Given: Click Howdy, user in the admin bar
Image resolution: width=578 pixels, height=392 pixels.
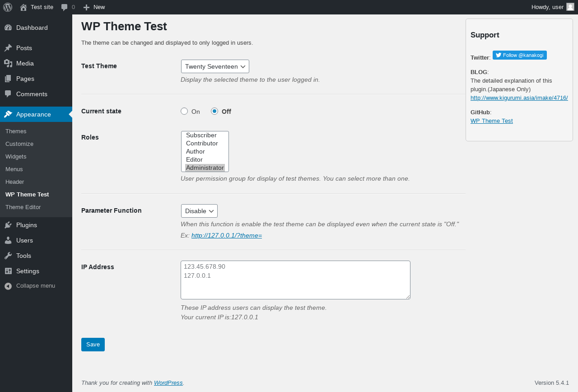Looking at the screenshot, I should 547,7.
